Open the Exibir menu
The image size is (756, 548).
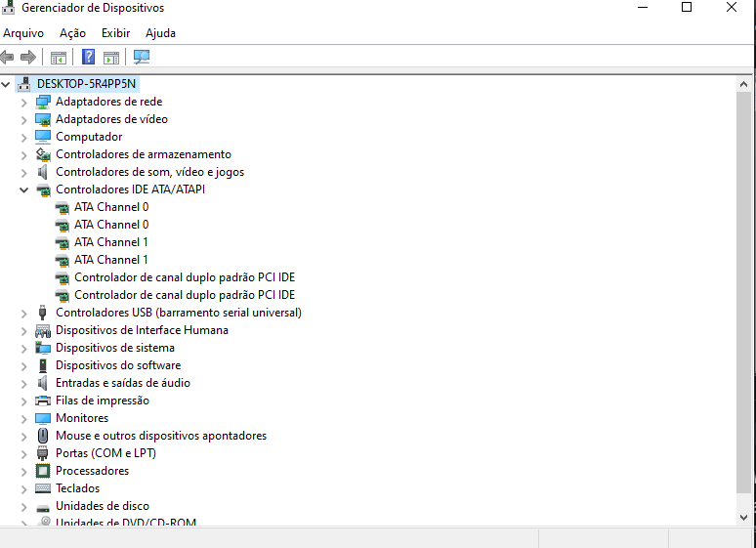click(x=115, y=33)
